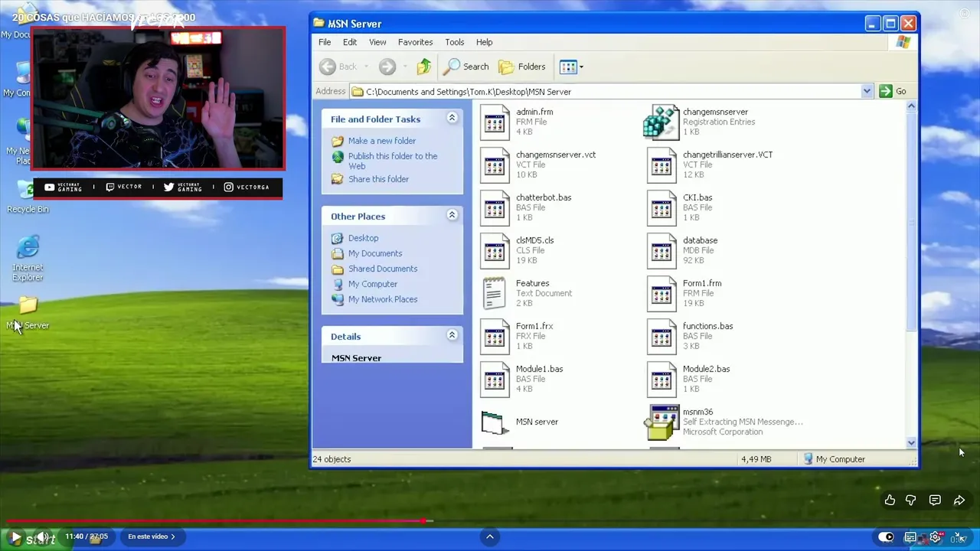Image resolution: width=980 pixels, height=551 pixels.
Task: Like the video with thumbs up
Action: pyautogui.click(x=890, y=500)
